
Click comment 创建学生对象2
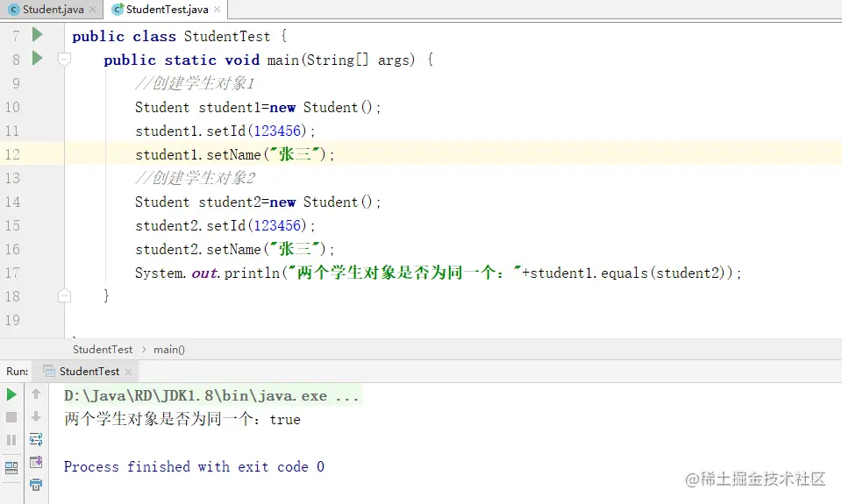[x=196, y=178]
